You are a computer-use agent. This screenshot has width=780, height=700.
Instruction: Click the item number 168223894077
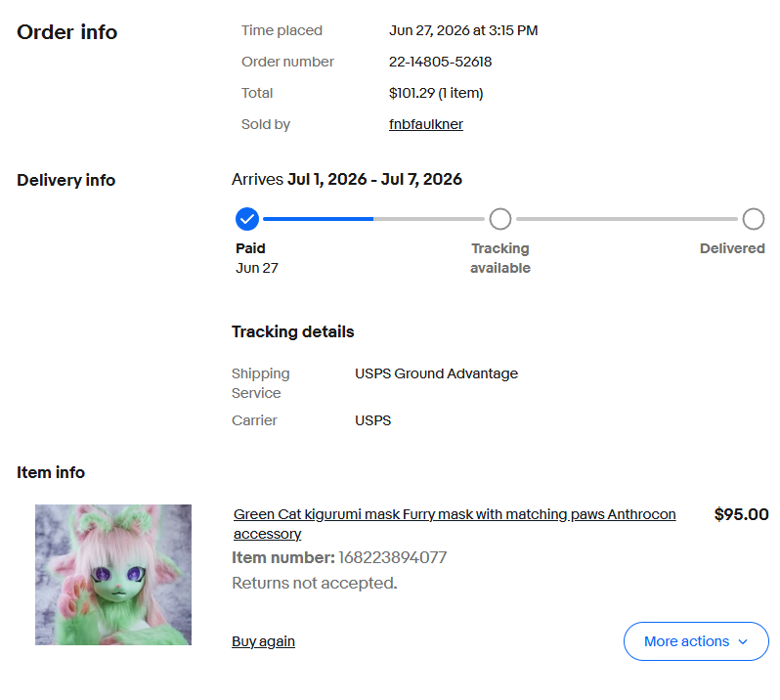(393, 557)
